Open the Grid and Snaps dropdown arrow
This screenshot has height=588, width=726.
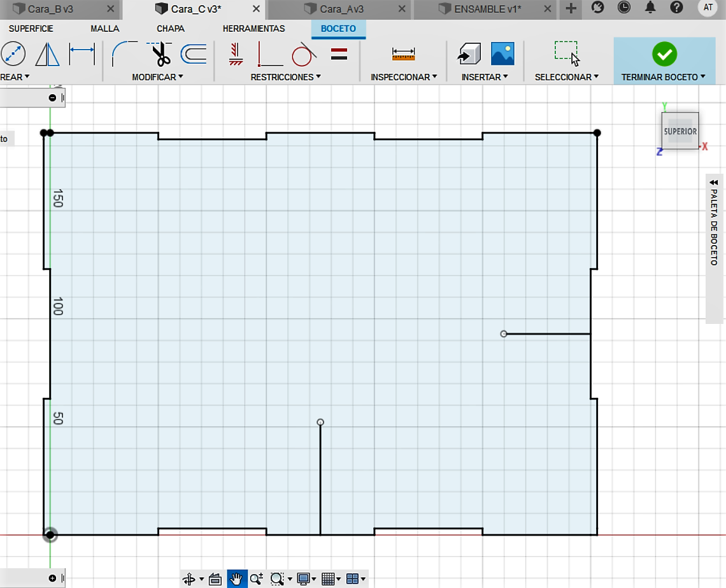(x=338, y=579)
